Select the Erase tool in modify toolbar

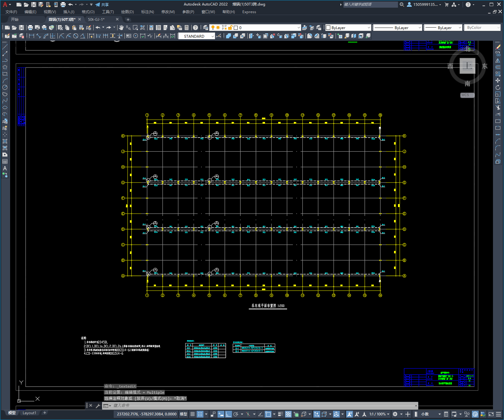[x=498, y=47]
